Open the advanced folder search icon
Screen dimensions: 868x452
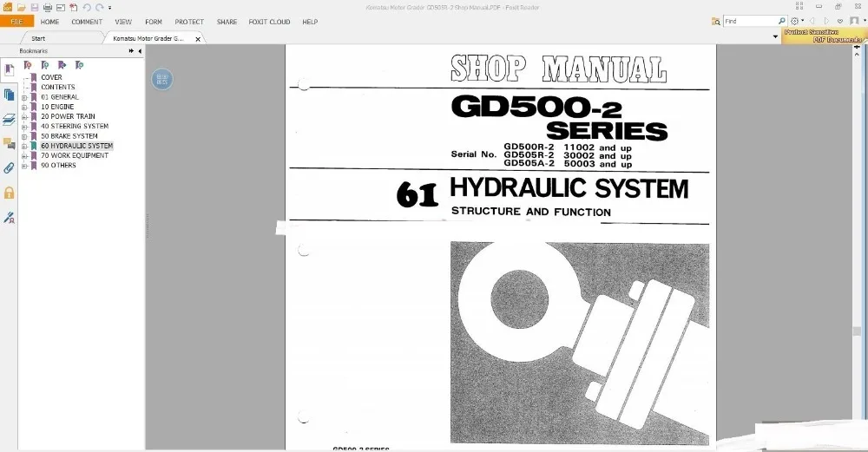716,22
